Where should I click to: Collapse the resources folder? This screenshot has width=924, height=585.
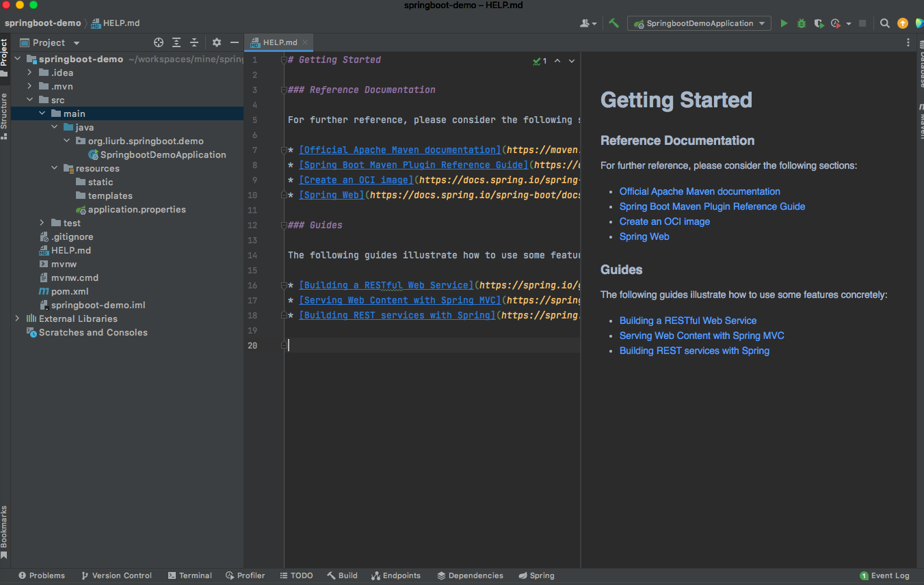[54, 168]
